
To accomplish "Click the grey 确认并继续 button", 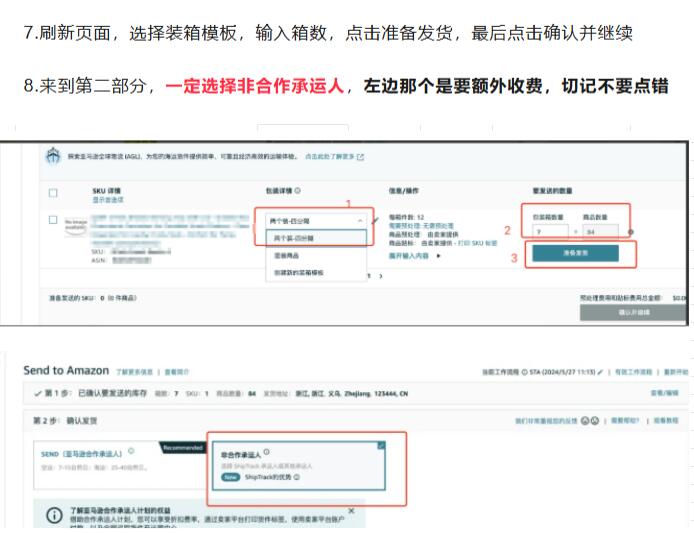I will point(634,313).
